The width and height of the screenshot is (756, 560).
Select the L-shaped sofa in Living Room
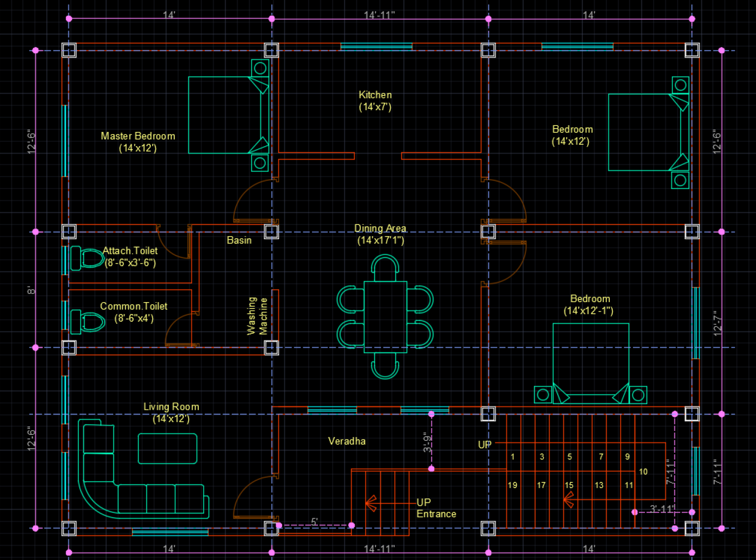pyautogui.click(x=143, y=469)
